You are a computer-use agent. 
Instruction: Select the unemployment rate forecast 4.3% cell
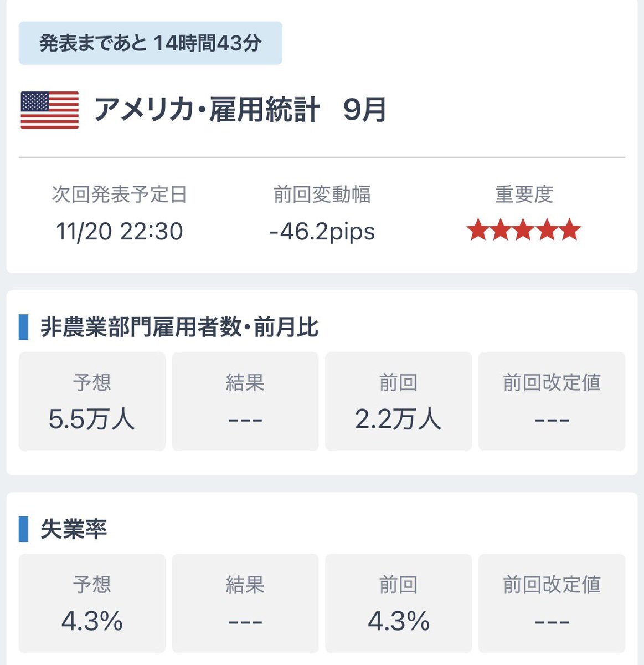click(92, 603)
